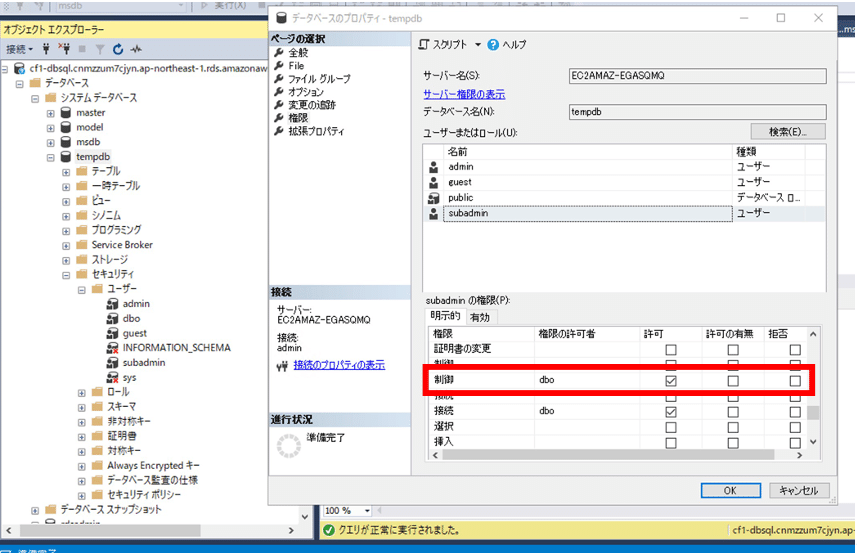Click the public role icon in the users list
This screenshot has width=857, height=554.
[433, 198]
